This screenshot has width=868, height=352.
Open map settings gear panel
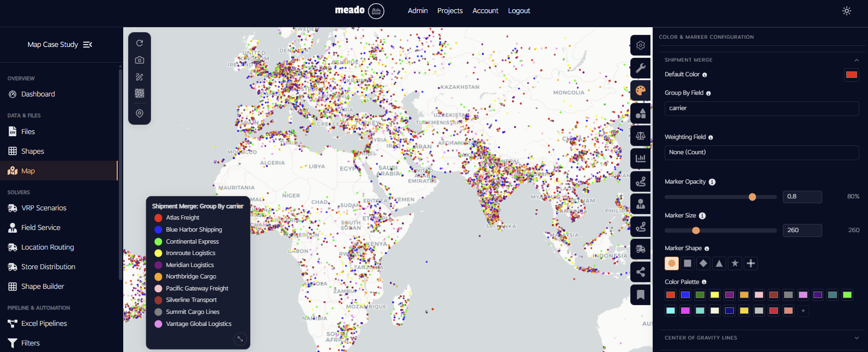(641, 45)
